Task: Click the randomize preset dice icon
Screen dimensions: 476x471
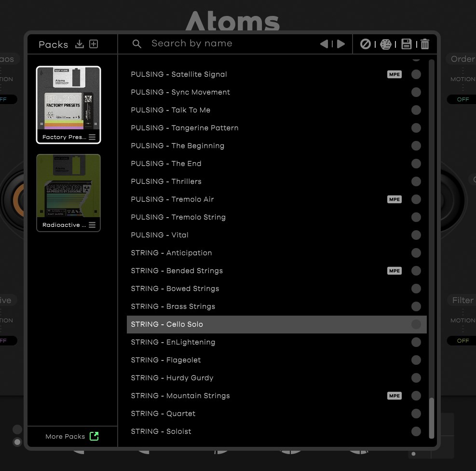Action: [386, 44]
